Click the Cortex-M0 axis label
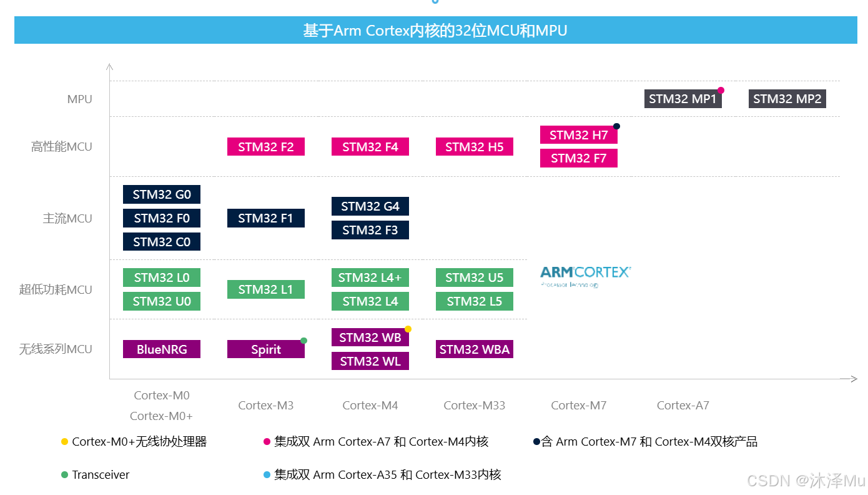 pos(162,395)
